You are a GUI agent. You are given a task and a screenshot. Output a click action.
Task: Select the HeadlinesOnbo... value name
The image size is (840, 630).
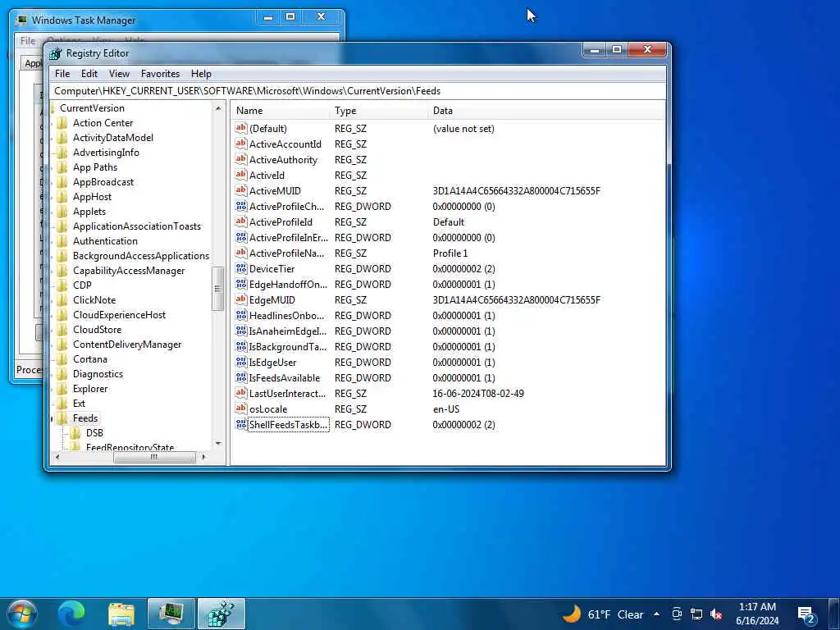286,316
